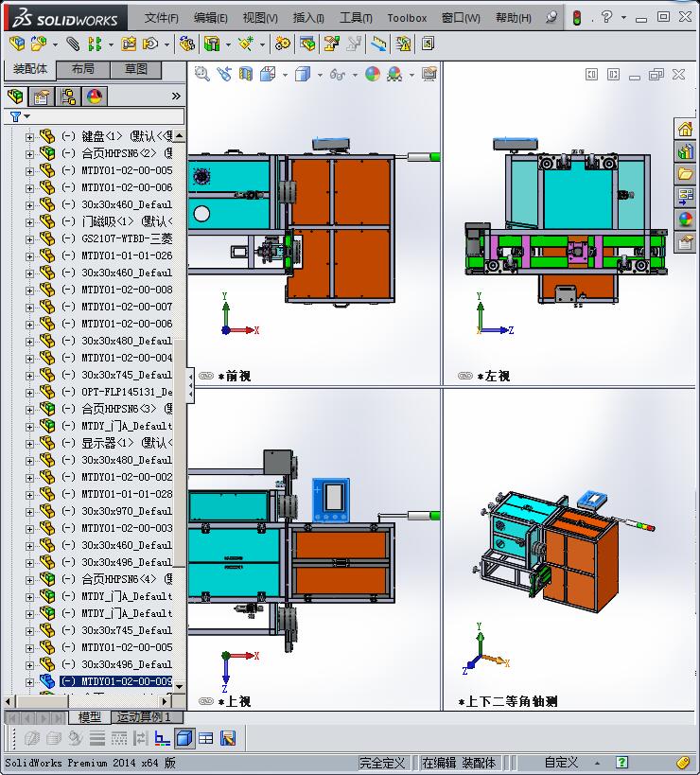This screenshot has width=700, height=775.
Task: Expand the GS2107-WTBD tree node
Action: coord(29,239)
